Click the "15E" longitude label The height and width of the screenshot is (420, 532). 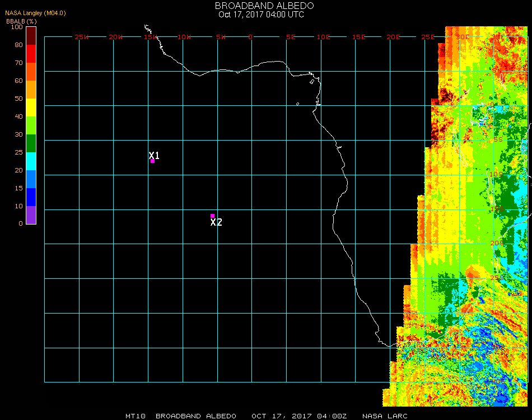pos(358,37)
